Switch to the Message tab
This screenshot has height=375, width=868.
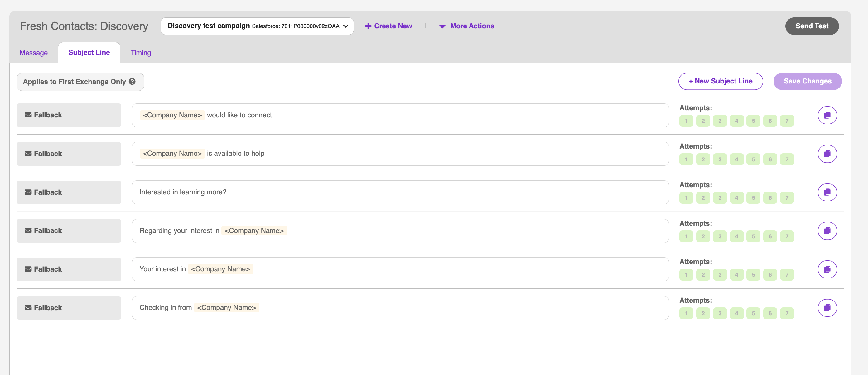33,53
